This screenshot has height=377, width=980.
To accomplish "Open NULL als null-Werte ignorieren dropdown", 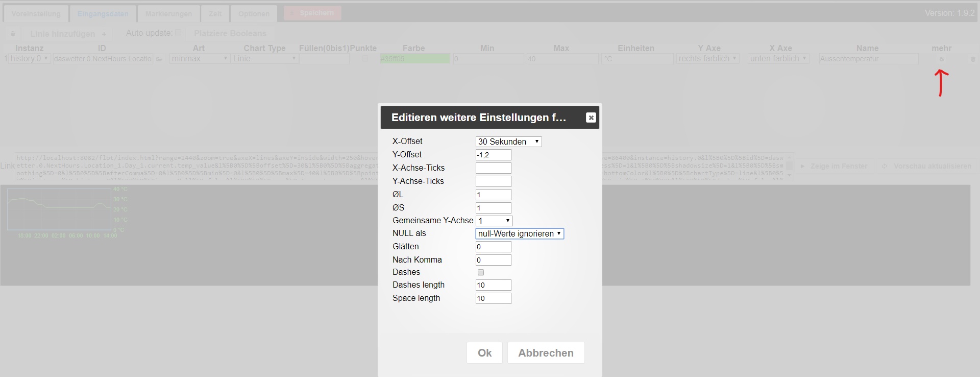I will point(520,233).
